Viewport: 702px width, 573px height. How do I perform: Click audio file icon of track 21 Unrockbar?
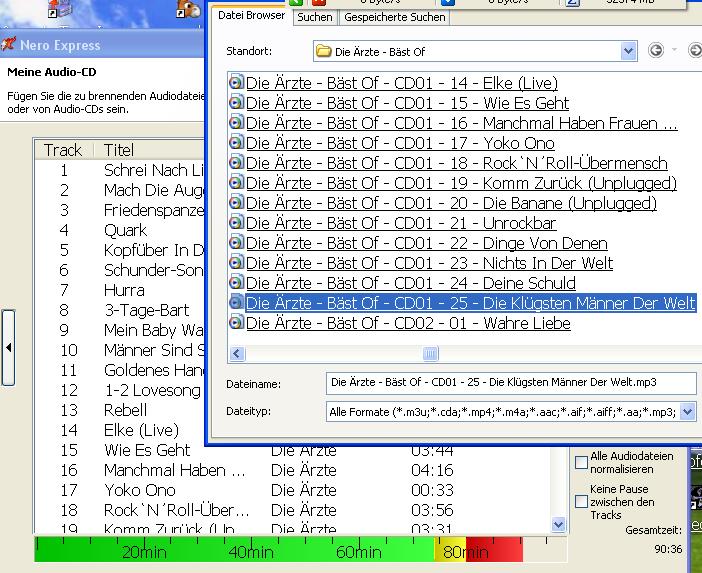click(236, 222)
